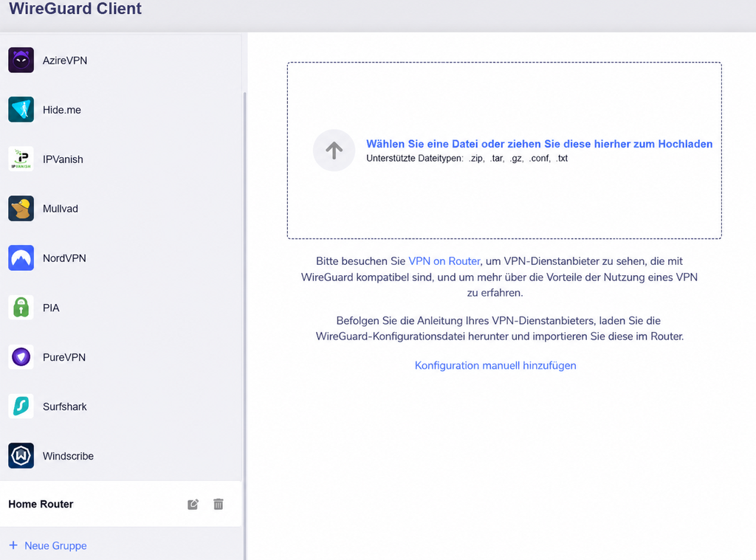Viewport: 756px width, 560px height.
Task: Open the VPN on Router link
Action: coord(444,261)
